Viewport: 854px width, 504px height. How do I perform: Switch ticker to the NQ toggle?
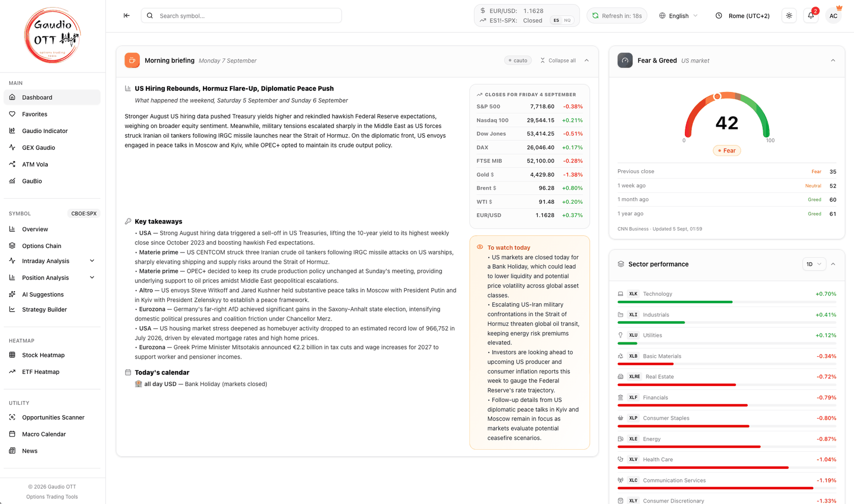point(567,20)
